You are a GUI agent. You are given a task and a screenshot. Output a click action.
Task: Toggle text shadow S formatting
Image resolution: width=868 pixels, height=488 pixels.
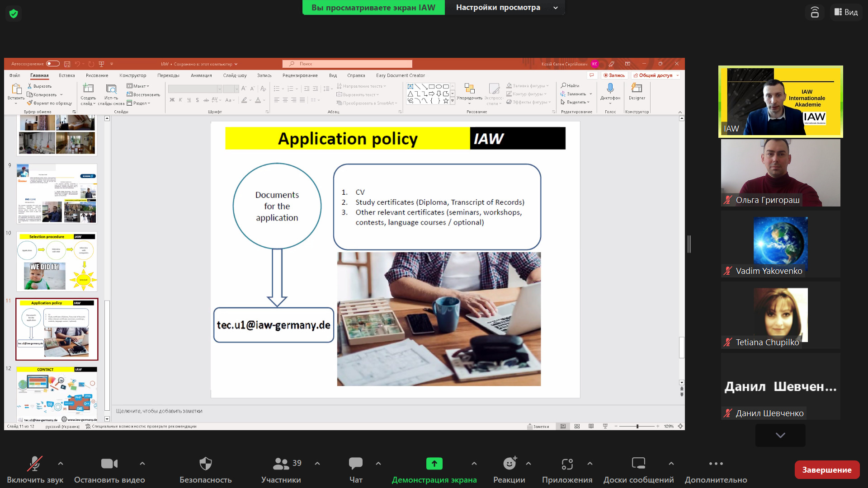coord(197,100)
